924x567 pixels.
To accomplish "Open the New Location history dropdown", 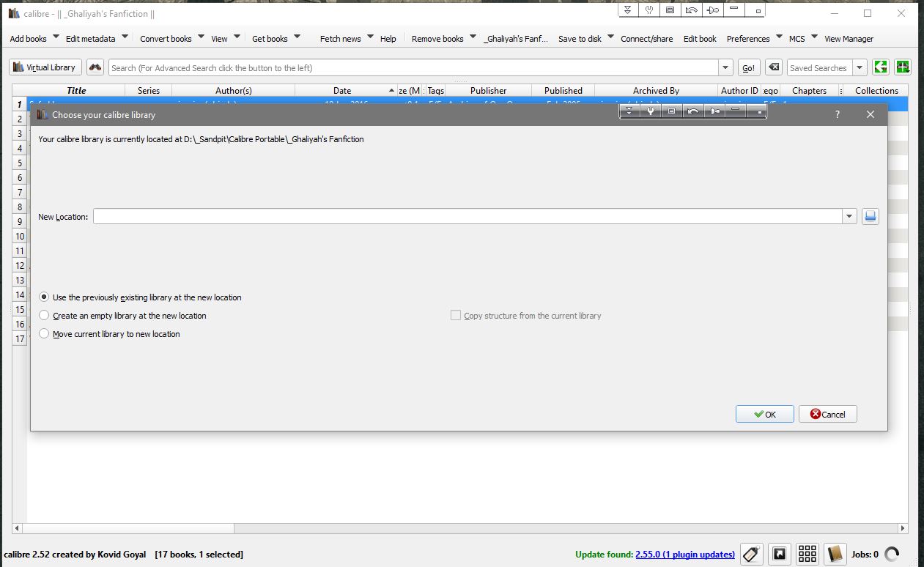I will pos(849,216).
